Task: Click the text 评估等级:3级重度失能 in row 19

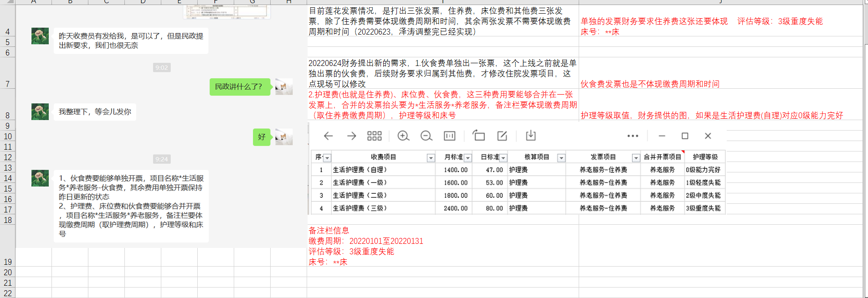Action: (351, 252)
